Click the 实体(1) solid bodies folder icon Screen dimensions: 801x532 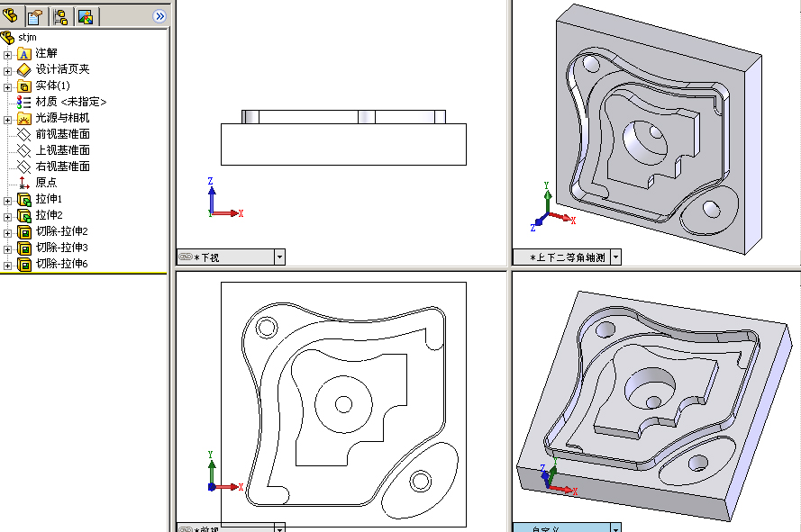coord(24,86)
